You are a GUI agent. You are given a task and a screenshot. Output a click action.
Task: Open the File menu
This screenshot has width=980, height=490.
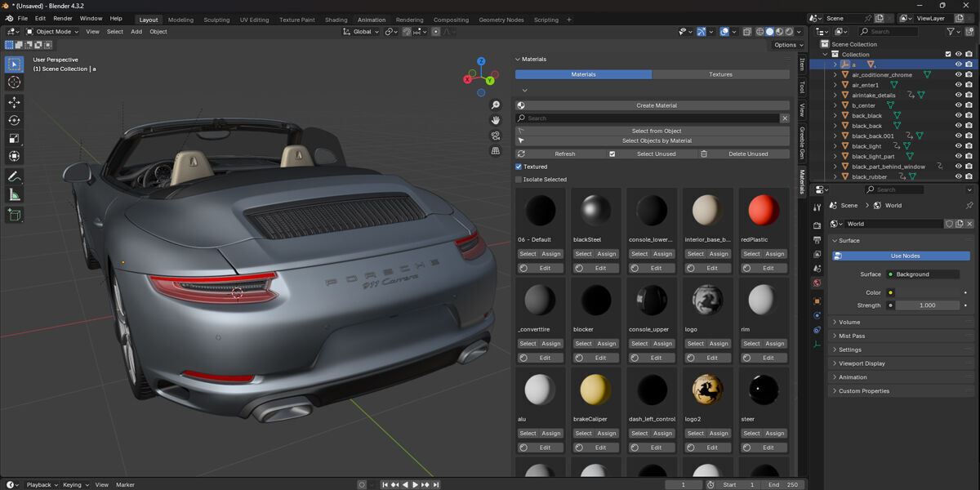(x=22, y=19)
